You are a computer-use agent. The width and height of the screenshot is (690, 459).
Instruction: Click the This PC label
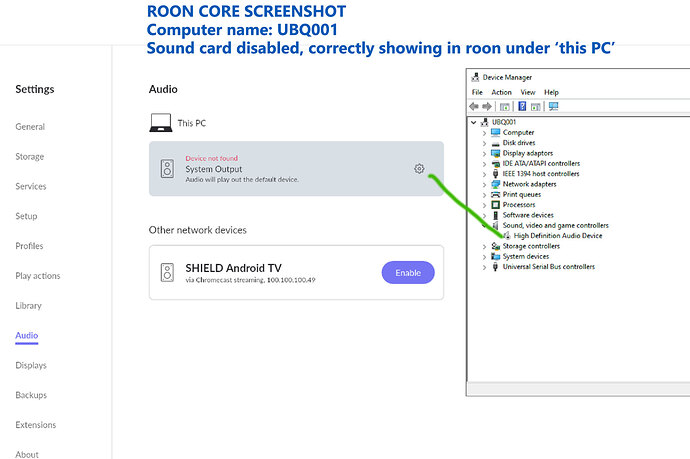(191, 123)
